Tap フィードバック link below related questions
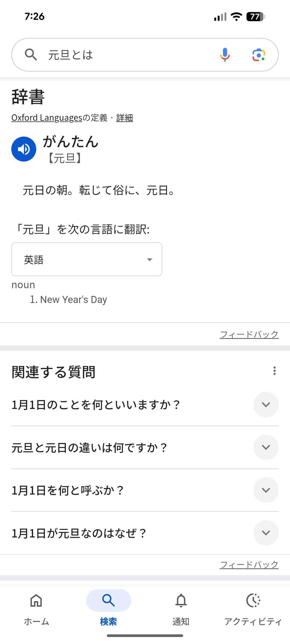290x644 pixels. pos(249,565)
